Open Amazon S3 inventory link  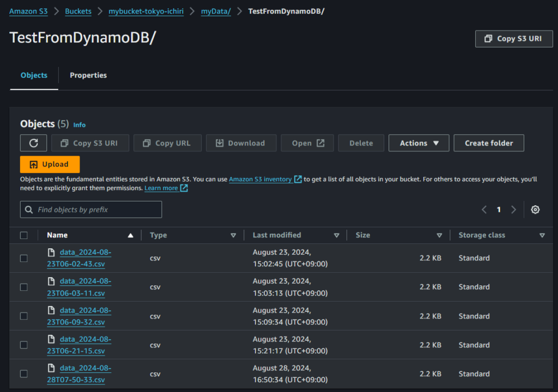260,179
